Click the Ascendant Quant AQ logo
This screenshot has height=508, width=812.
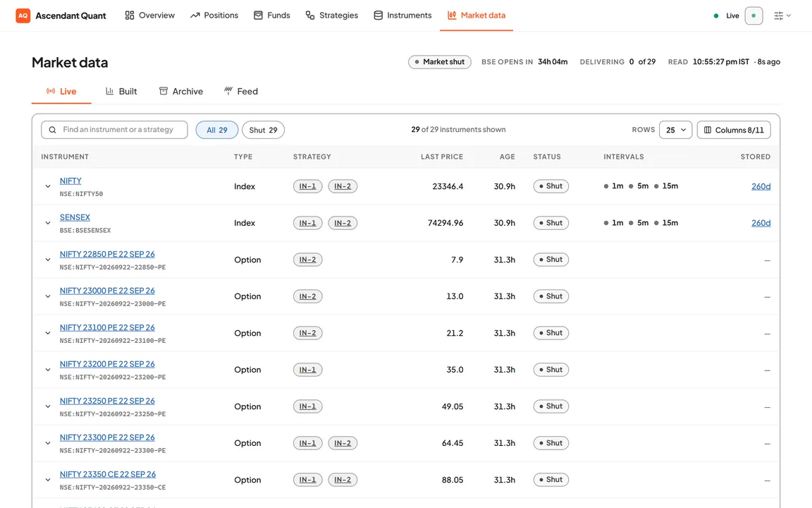click(x=23, y=16)
